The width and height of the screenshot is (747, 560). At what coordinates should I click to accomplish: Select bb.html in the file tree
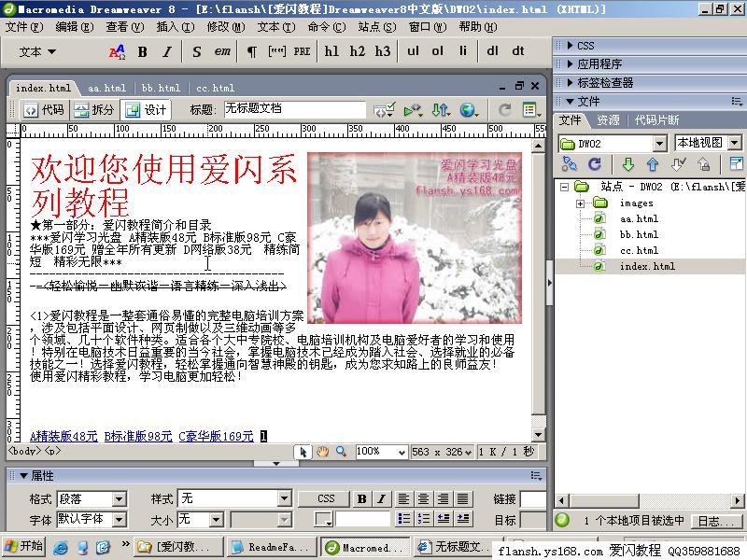(639, 235)
